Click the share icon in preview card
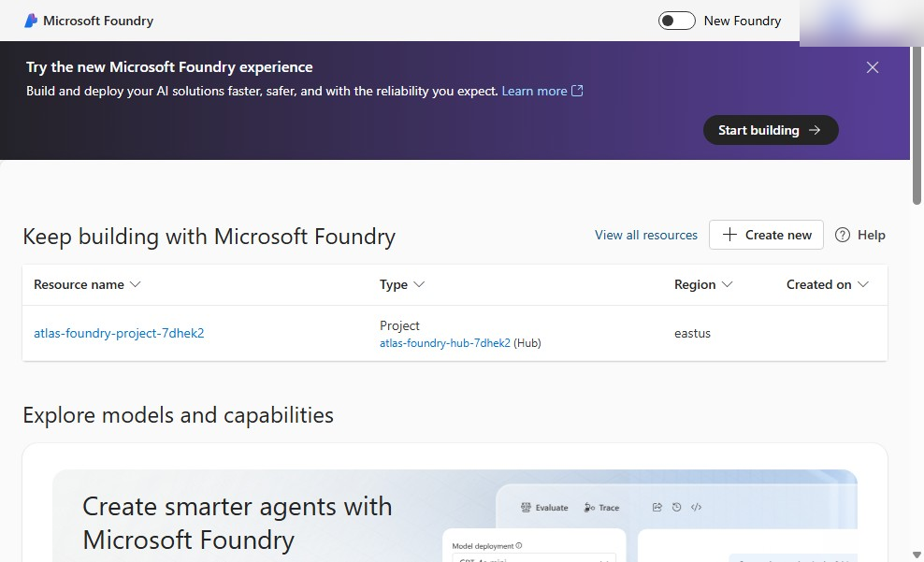This screenshot has width=924, height=562. click(x=657, y=507)
